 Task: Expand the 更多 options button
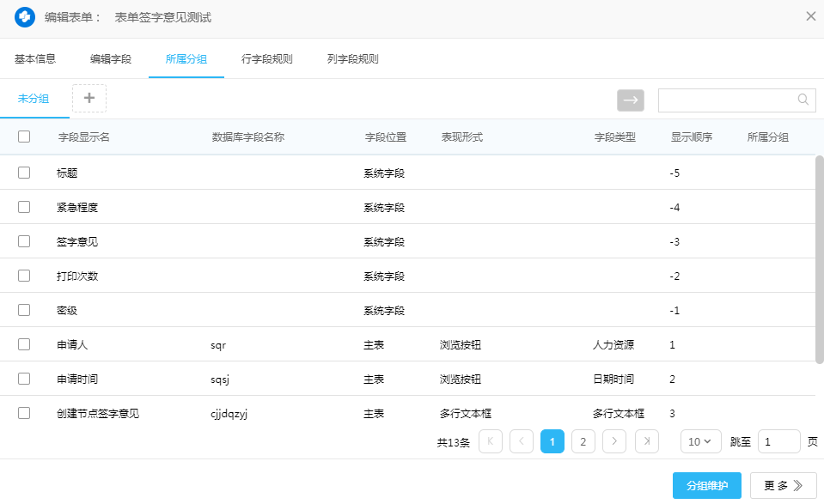[x=783, y=485]
